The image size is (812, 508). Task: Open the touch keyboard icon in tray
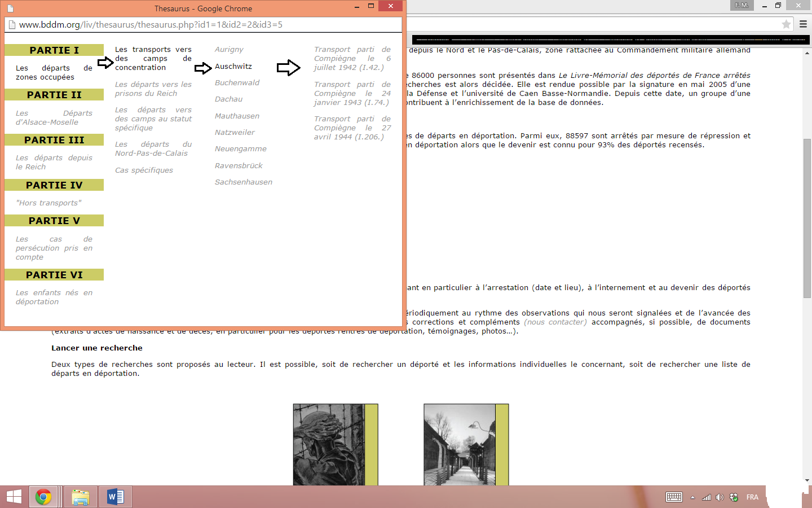674,497
